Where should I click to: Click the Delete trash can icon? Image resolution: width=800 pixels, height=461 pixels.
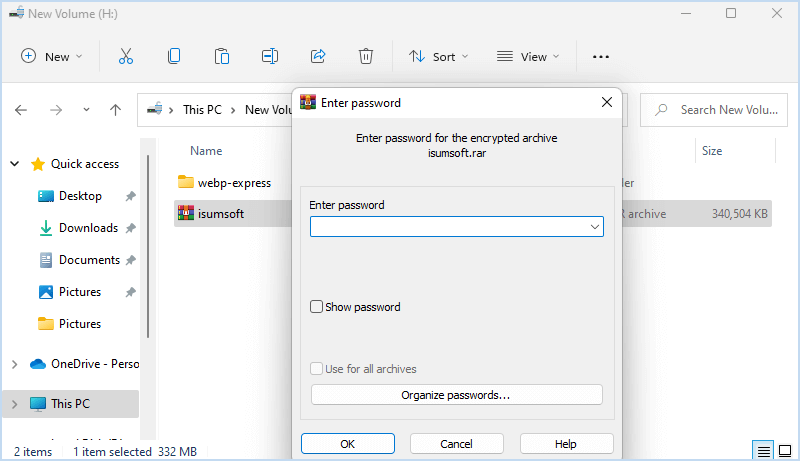point(367,57)
